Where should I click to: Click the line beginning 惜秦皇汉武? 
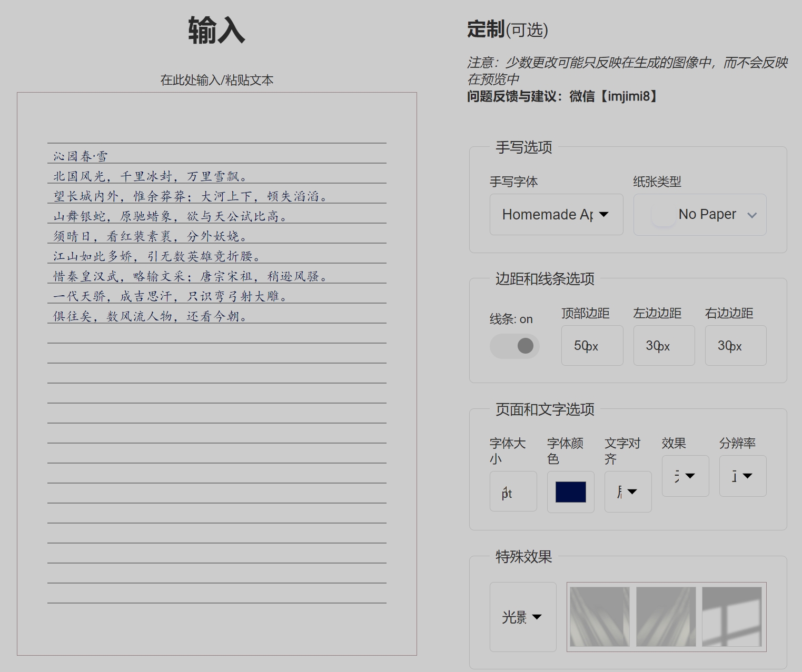click(x=191, y=276)
